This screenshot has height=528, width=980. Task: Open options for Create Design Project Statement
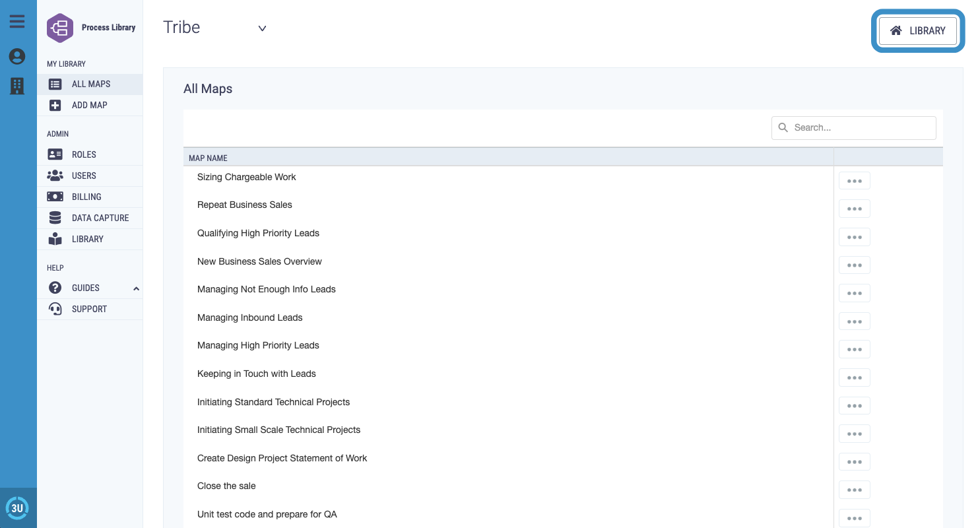click(x=855, y=462)
